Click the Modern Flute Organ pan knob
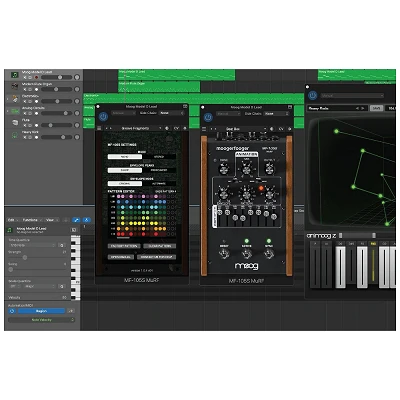This screenshot has height=400, width=400. pos(77,89)
